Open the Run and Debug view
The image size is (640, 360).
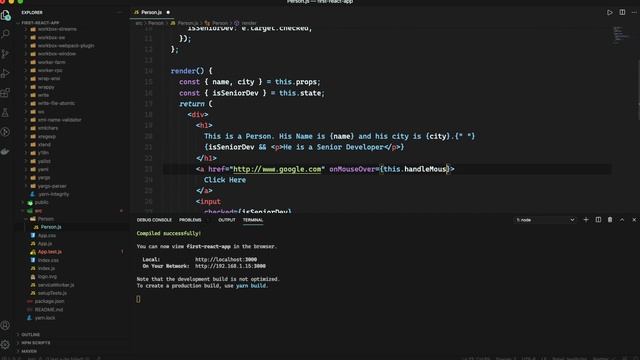coord(6,73)
